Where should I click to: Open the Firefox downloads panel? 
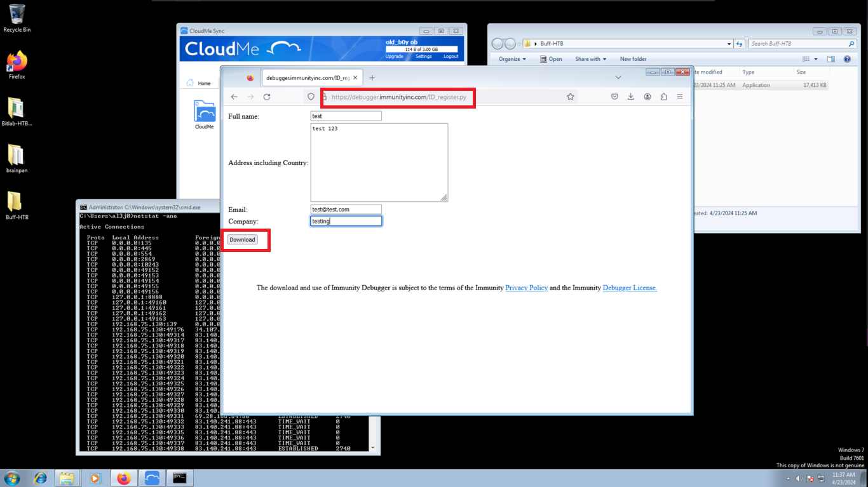(631, 97)
